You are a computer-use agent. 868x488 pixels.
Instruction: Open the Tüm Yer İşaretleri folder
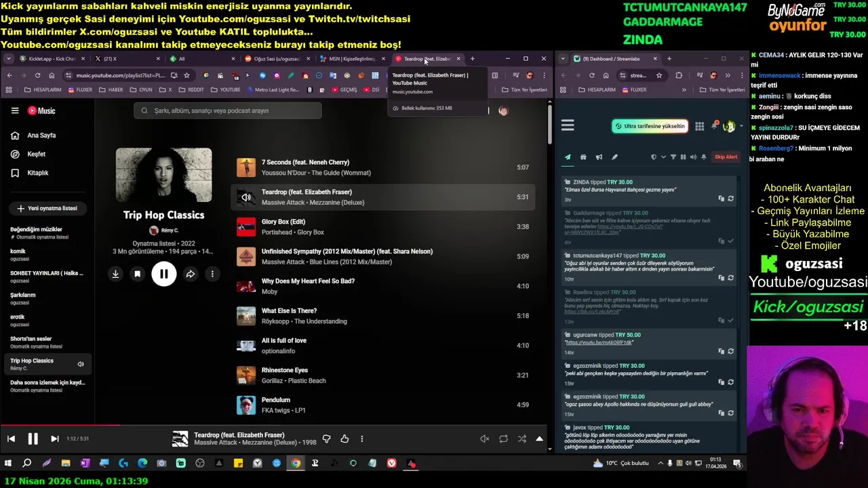524,89
